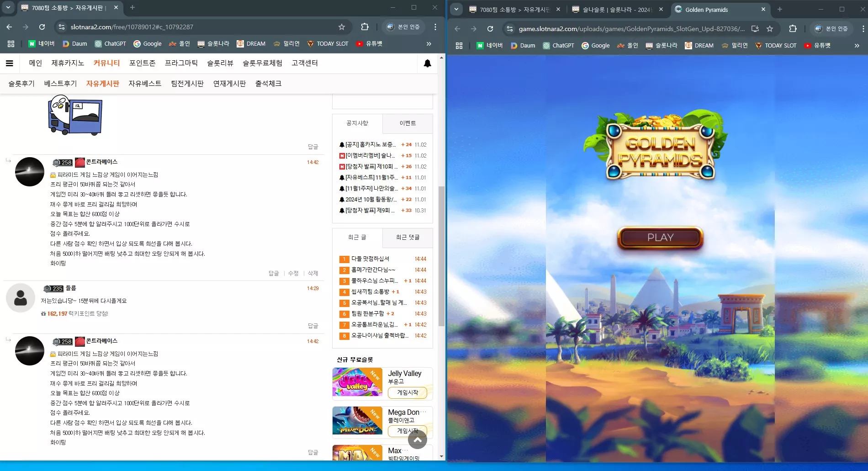Open extensions puzzle icon in Golden Pyramids window
Screen dimensions: 868x471
pyautogui.click(x=793, y=29)
